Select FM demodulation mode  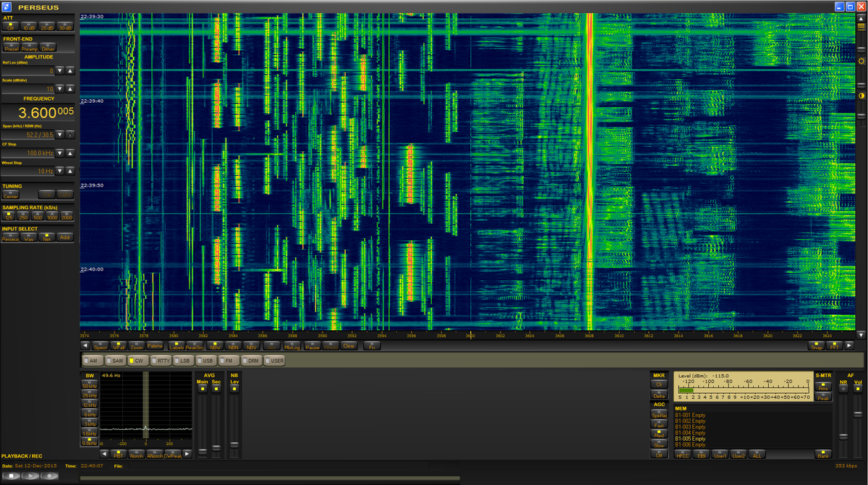(x=228, y=360)
